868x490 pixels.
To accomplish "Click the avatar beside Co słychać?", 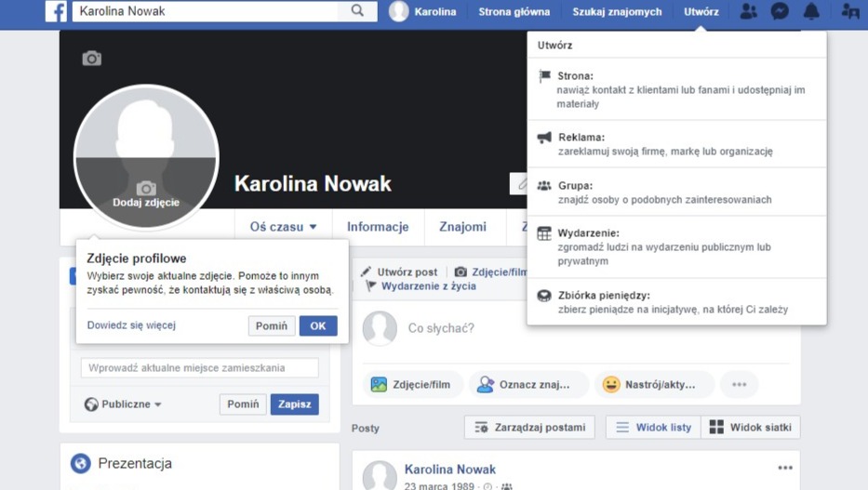I will (x=380, y=328).
